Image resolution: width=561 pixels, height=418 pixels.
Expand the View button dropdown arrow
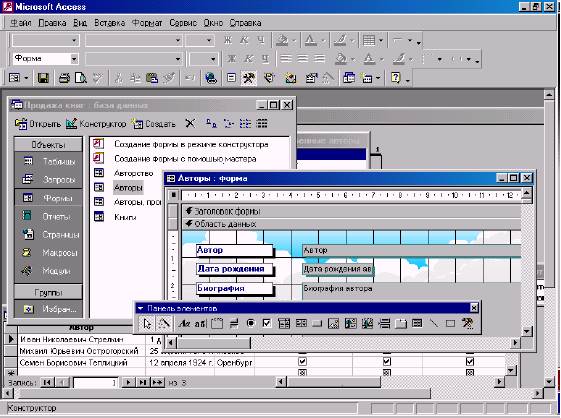(x=26, y=78)
